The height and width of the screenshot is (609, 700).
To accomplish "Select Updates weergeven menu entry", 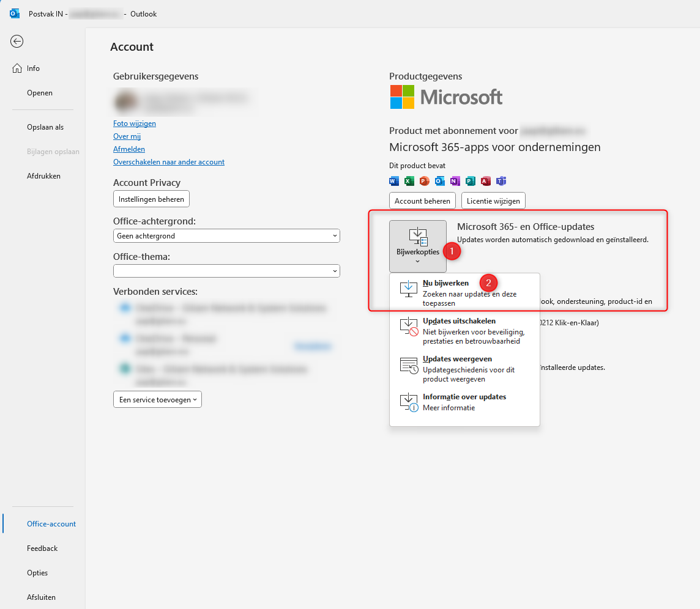I will pyautogui.click(x=464, y=369).
